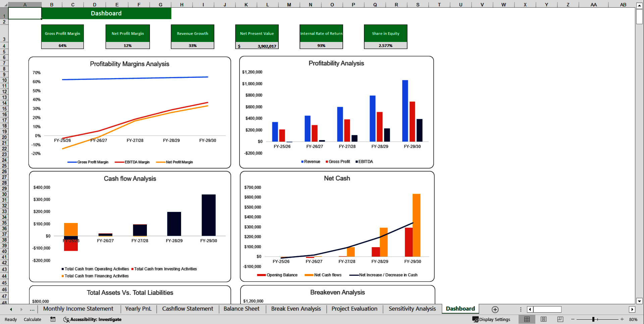Click the Accessibility: Investigate status indicator

pyautogui.click(x=92, y=319)
